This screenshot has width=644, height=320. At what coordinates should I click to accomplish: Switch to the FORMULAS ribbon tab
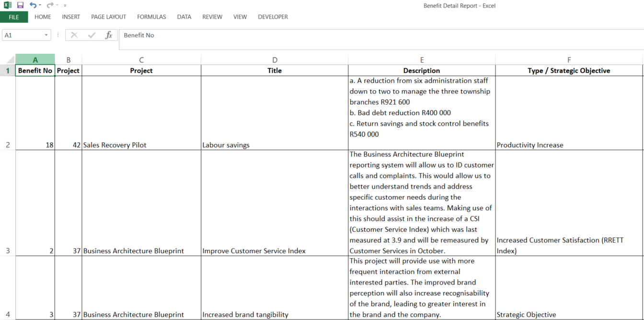[x=151, y=16]
